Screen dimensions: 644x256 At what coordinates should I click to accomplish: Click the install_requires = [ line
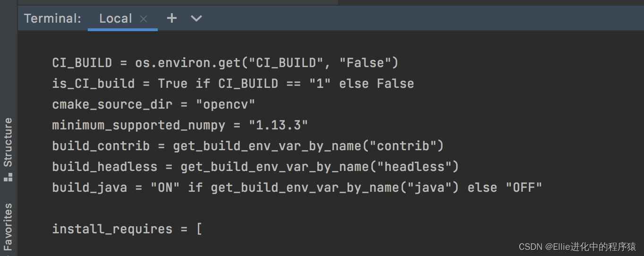click(127, 229)
